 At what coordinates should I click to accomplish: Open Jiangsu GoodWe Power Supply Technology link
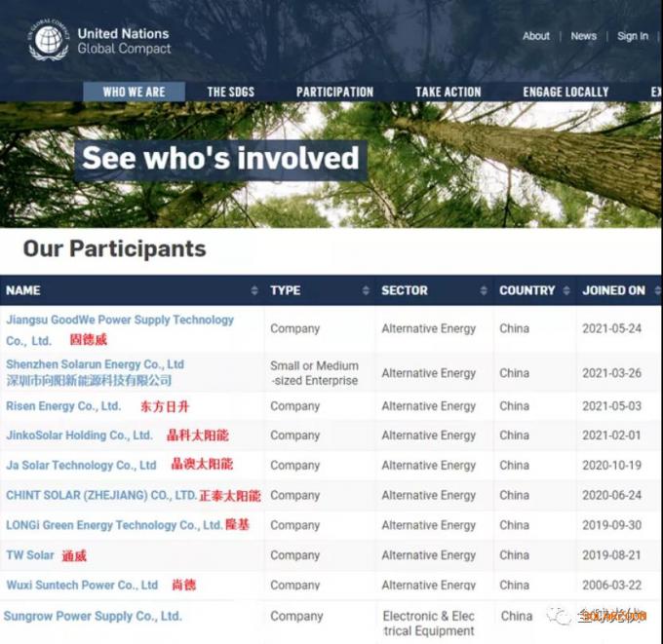point(120,330)
